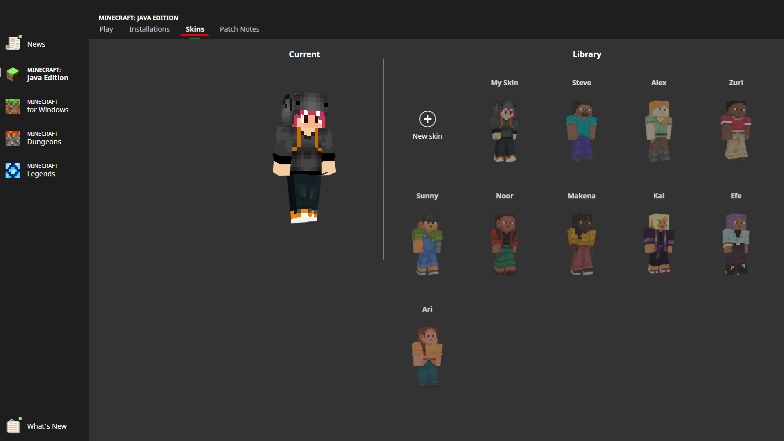Click the Zuri name label

pos(736,82)
